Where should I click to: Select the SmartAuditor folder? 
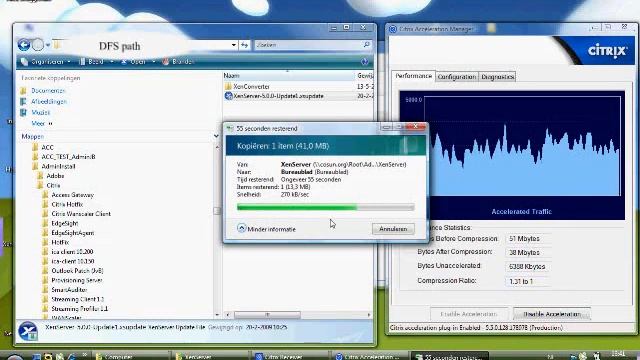tap(69, 290)
